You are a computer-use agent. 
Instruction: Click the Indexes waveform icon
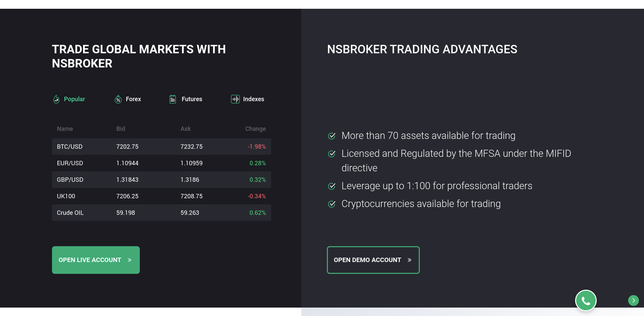235,99
